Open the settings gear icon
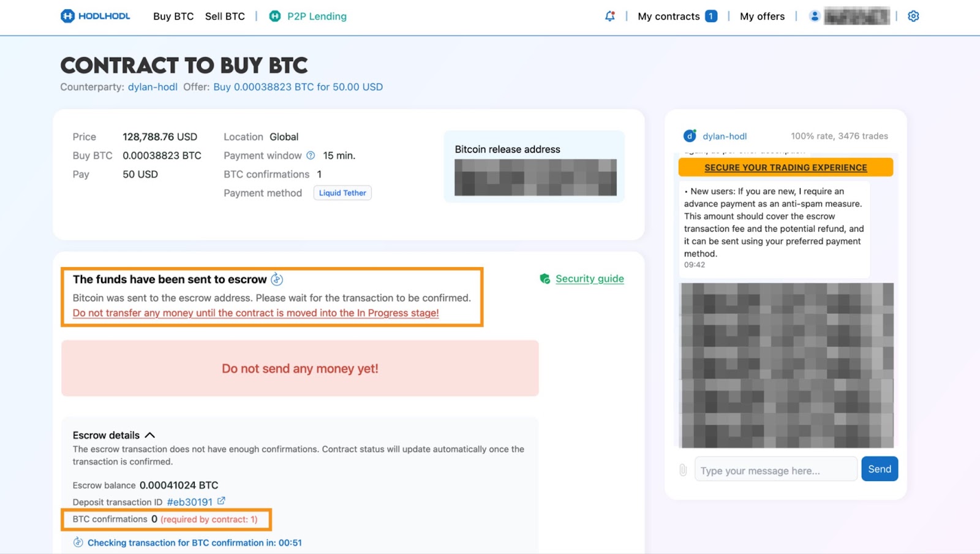980x554 pixels. coord(913,16)
